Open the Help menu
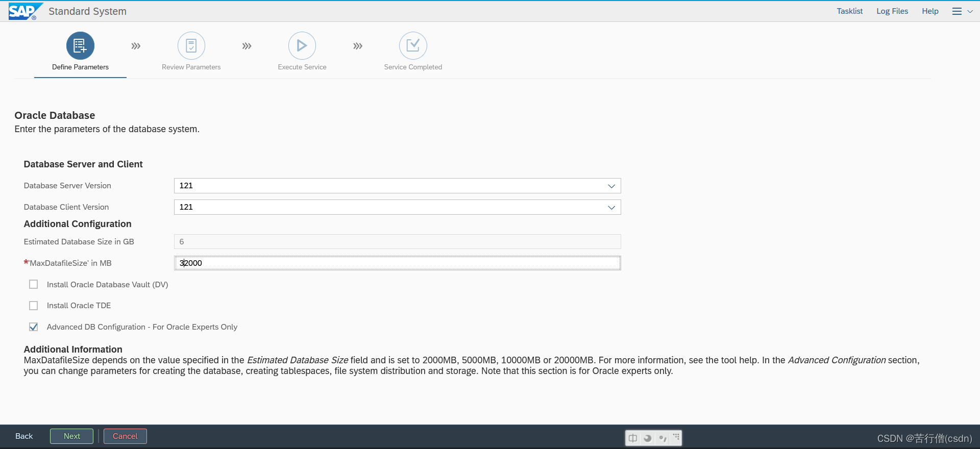Viewport: 980px width, 449px height. click(x=930, y=11)
